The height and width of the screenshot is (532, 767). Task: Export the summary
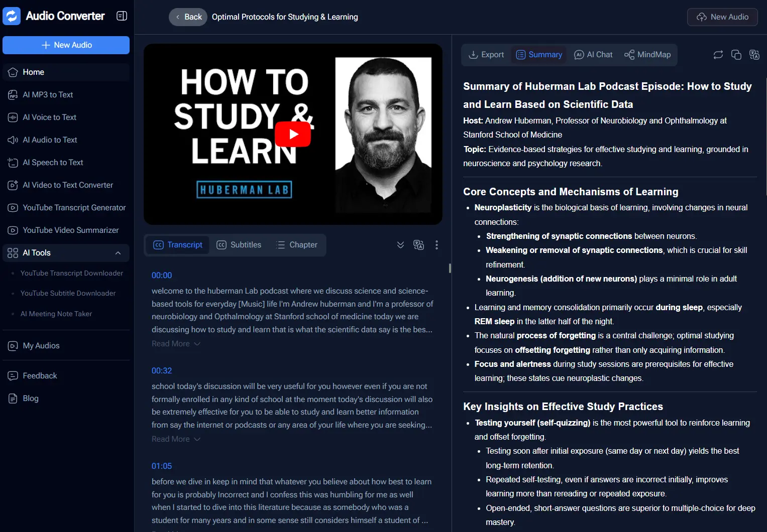click(x=486, y=54)
